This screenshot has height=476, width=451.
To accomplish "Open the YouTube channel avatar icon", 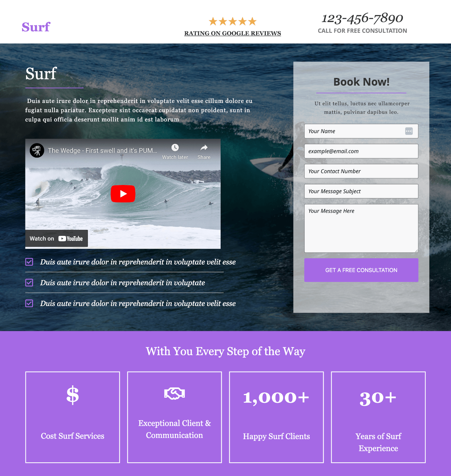I will tap(37, 151).
